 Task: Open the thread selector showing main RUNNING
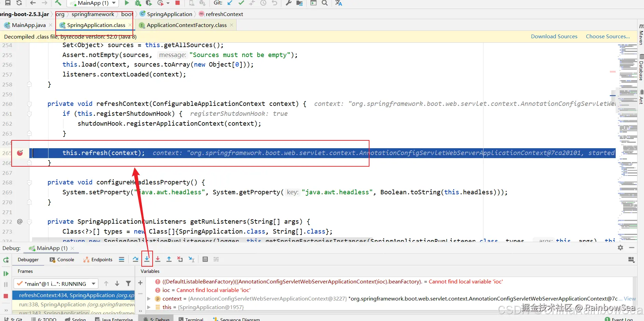pyautogui.click(x=56, y=284)
